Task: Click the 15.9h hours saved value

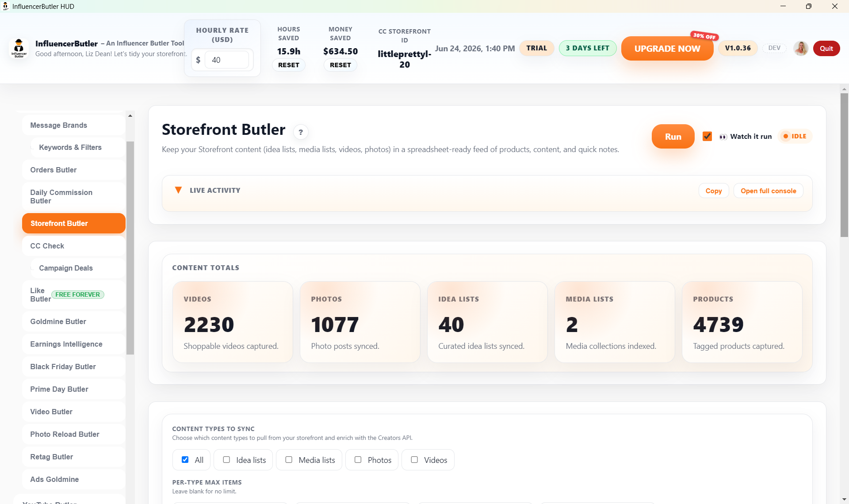Action: coord(289,51)
